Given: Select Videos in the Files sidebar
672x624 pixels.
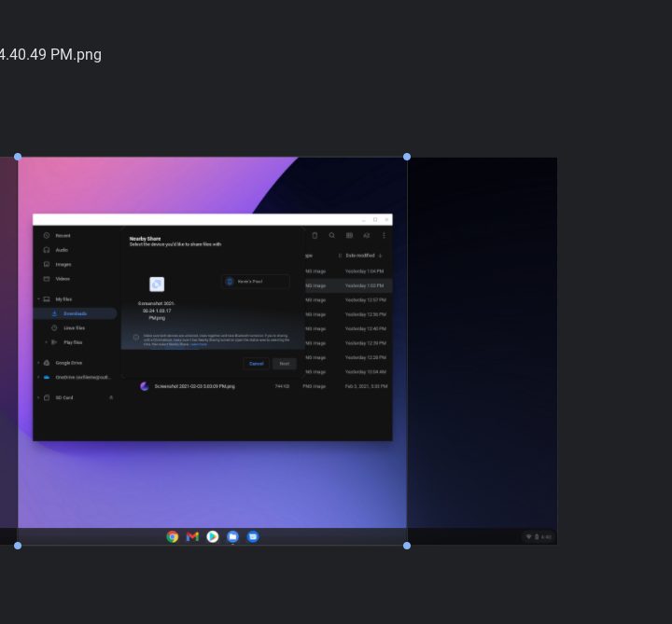Looking at the screenshot, I should [63, 278].
